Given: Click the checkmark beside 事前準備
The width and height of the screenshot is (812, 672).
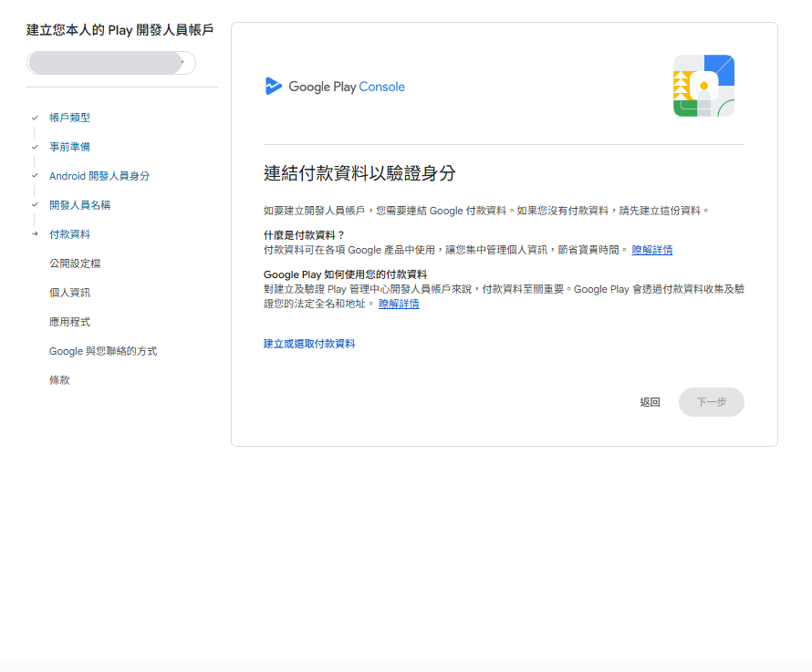Looking at the screenshot, I should [x=35, y=147].
